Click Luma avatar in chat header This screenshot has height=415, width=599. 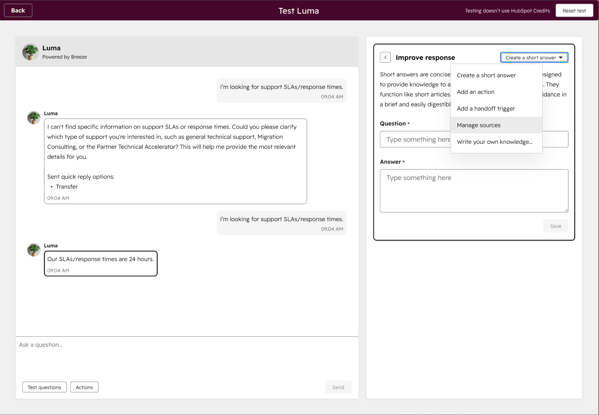(x=30, y=52)
